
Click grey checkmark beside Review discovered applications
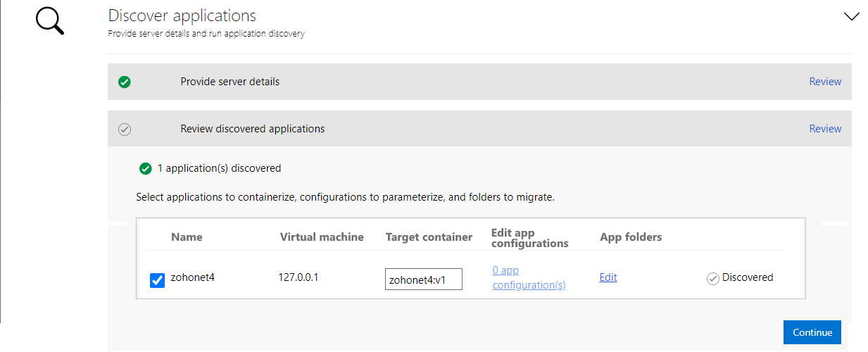pos(125,129)
